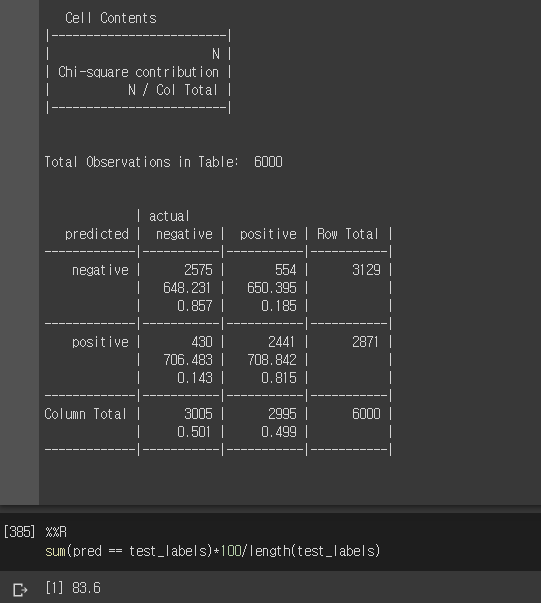Click 'N / Col Total' legend text
The width and height of the screenshot is (541, 603).
[x=173, y=90]
